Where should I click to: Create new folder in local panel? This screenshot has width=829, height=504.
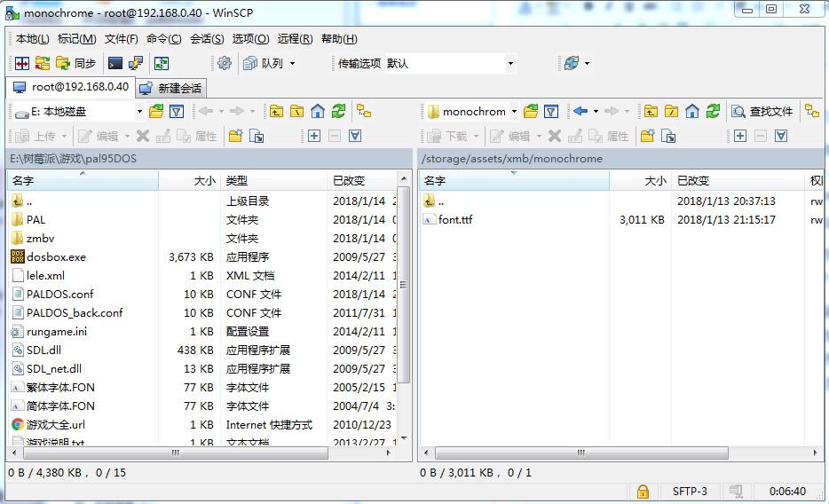pos(236,137)
